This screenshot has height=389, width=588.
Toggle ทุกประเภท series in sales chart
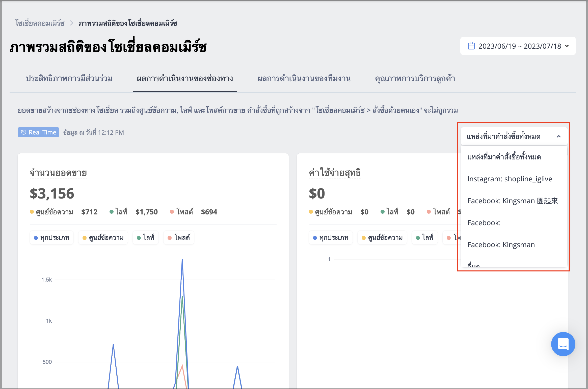(x=52, y=238)
